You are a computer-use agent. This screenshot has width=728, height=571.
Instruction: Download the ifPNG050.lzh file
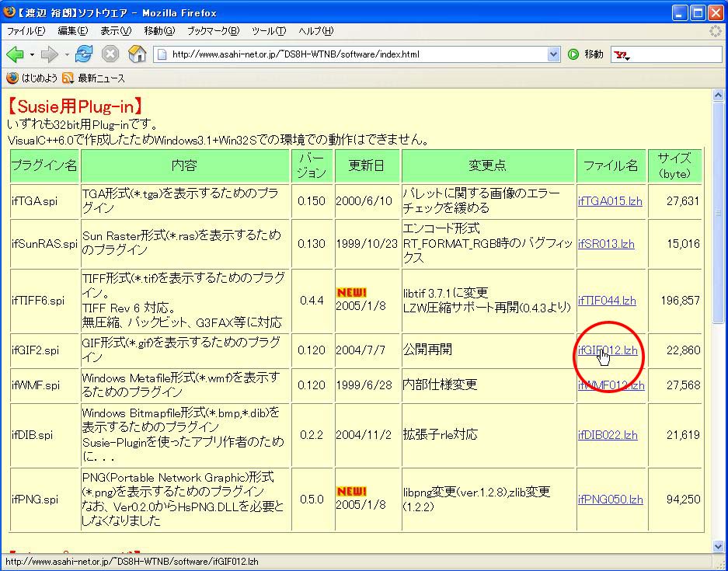(611, 500)
